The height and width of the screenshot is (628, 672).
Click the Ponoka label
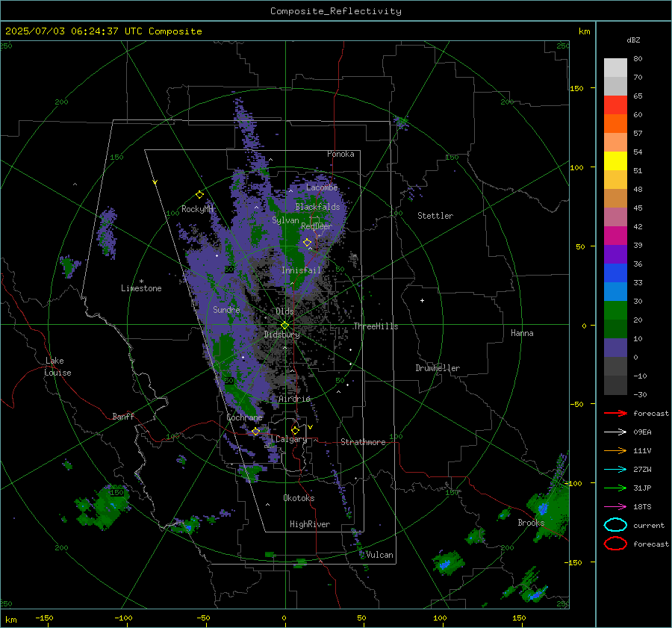pos(340,154)
